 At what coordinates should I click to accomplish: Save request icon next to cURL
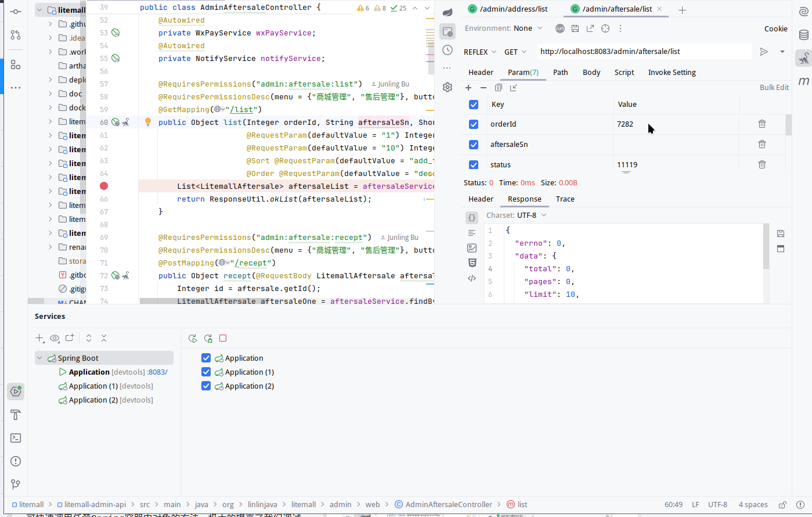click(575, 28)
